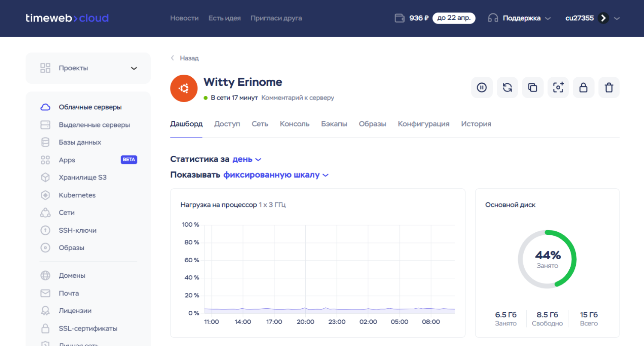Click the lock server icon button
Screen dimensions: 644x346
point(583,88)
